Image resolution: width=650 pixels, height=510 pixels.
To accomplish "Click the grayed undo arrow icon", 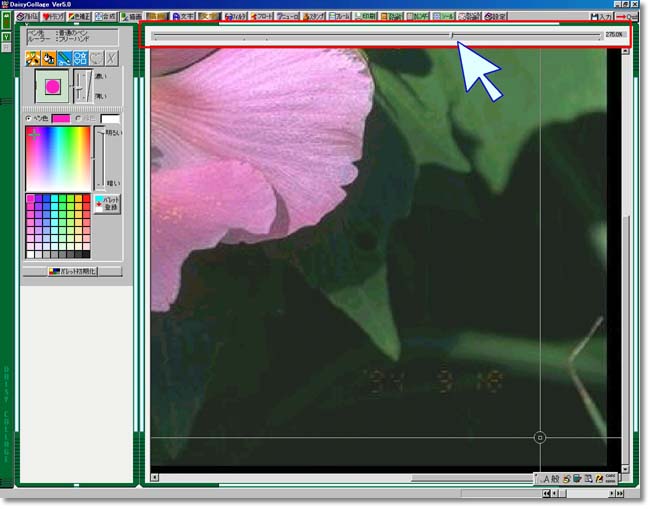I will coord(96,58).
